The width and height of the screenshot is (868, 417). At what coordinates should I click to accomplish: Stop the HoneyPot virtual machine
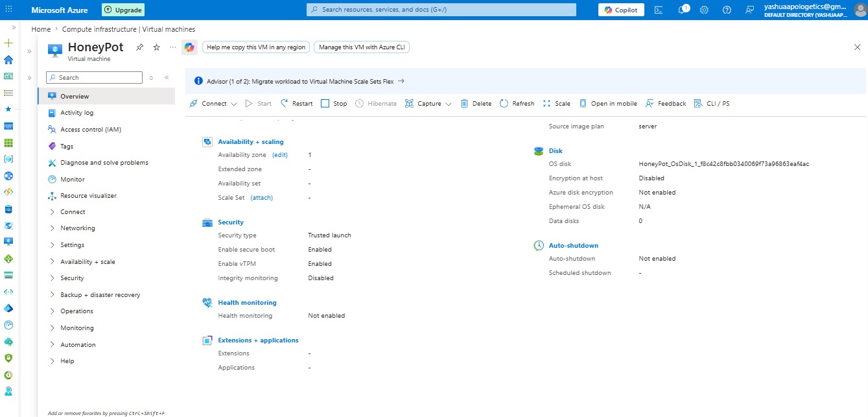coord(334,104)
